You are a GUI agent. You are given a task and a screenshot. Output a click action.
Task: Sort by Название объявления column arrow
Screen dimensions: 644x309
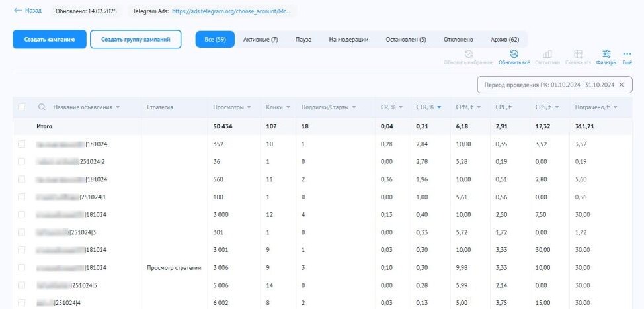(x=118, y=107)
